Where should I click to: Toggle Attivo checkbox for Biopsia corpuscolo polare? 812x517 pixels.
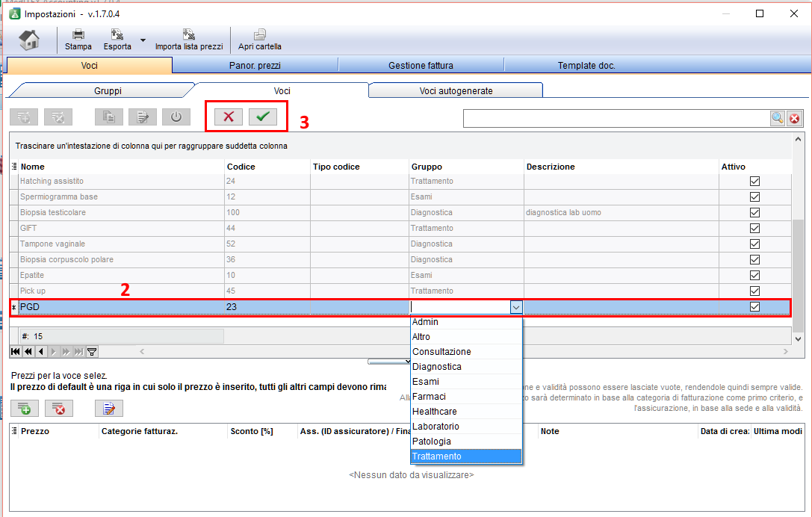[754, 259]
